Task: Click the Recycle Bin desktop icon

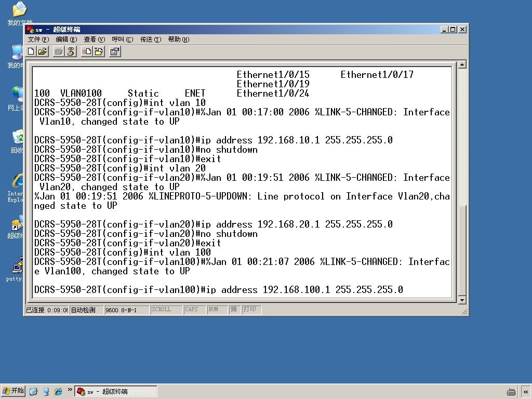Action: 16,141
